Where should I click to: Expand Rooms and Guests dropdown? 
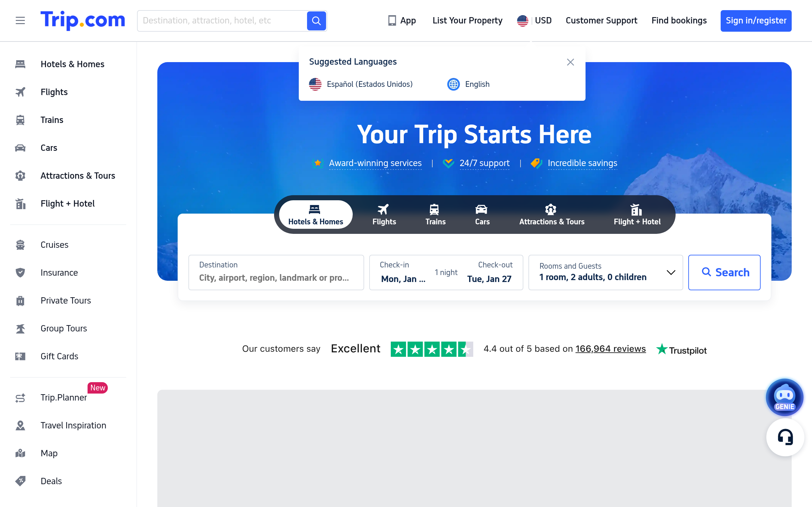pyautogui.click(x=671, y=272)
